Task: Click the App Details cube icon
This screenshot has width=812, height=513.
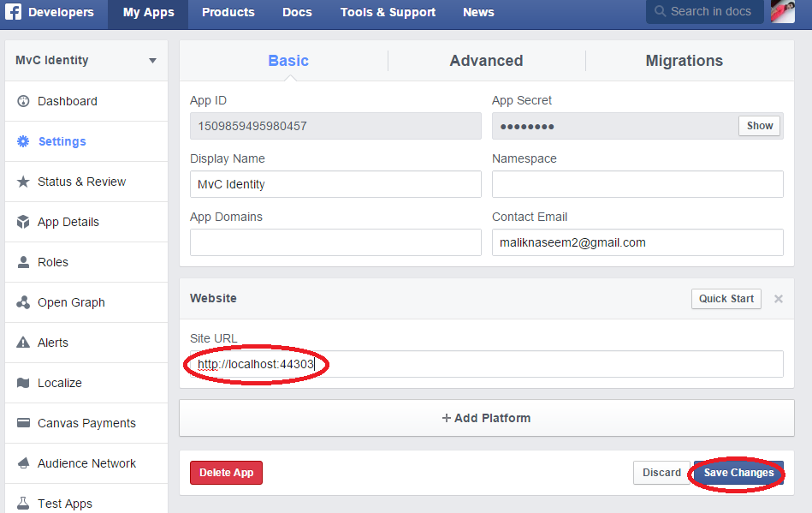Action: (x=23, y=222)
